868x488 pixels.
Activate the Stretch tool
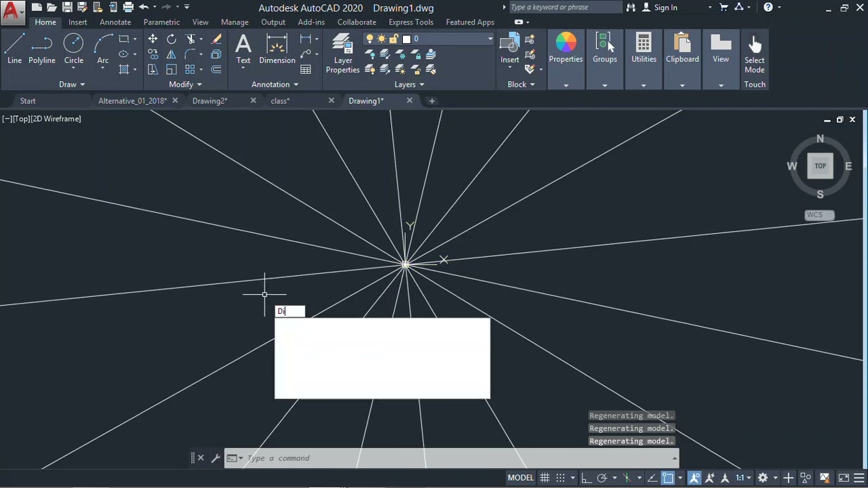[x=153, y=69]
